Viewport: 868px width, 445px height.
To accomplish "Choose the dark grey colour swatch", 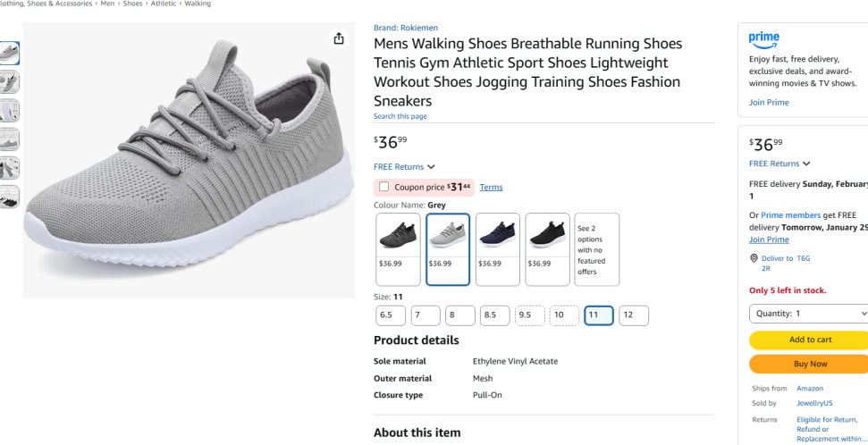I will coord(399,249).
